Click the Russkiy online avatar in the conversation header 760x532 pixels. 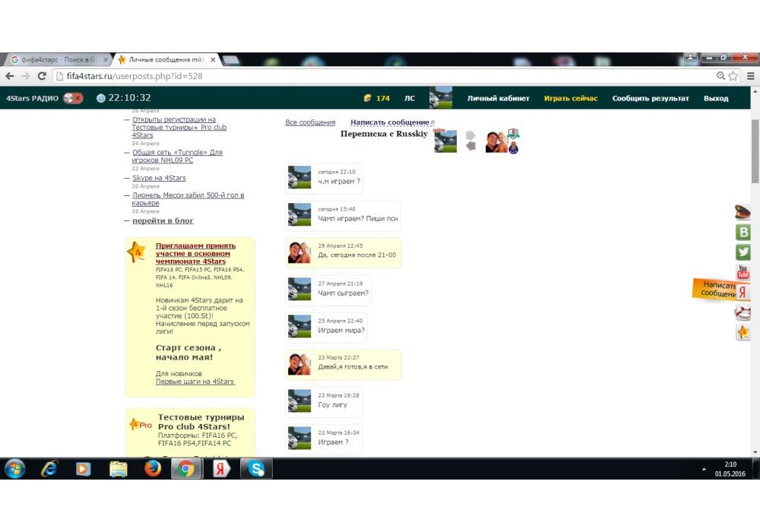(445, 141)
